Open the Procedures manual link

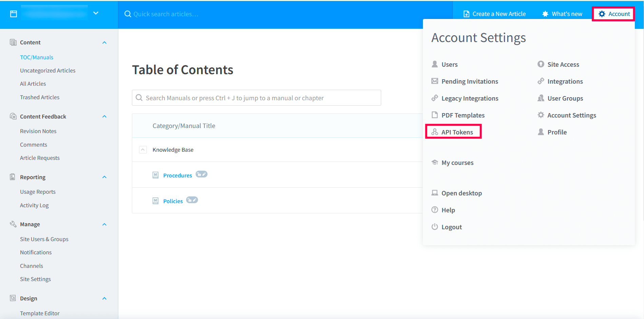click(177, 175)
